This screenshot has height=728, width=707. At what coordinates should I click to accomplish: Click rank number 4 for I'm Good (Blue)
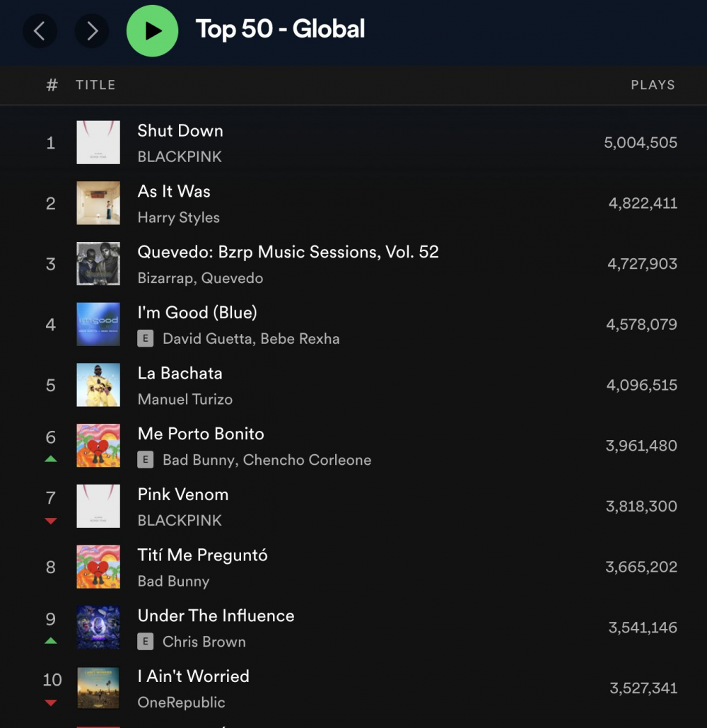click(x=51, y=325)
